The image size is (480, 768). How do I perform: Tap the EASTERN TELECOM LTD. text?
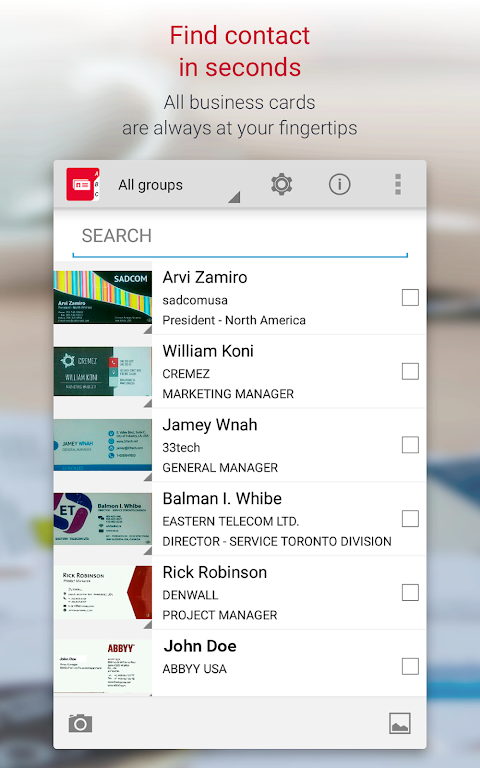(x=231, y=521)
